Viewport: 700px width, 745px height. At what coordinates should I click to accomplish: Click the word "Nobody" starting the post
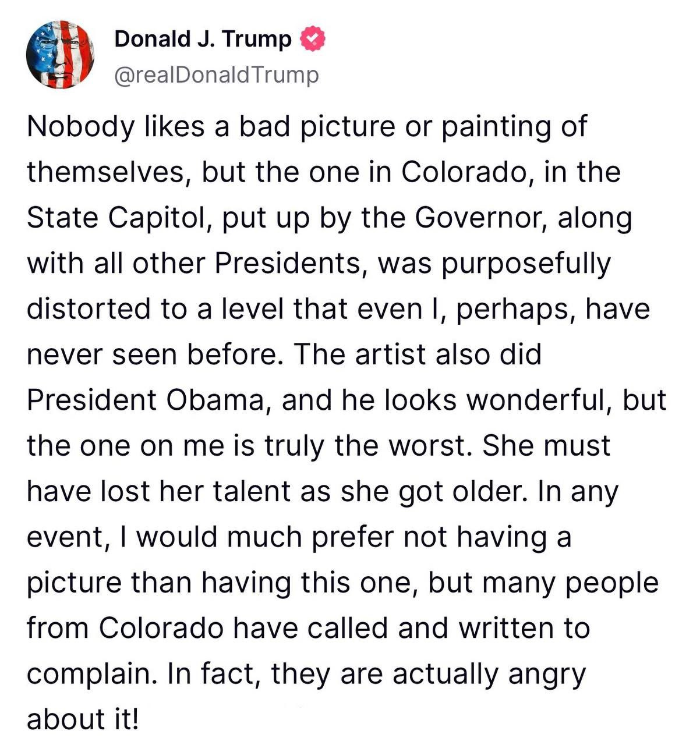80,126
